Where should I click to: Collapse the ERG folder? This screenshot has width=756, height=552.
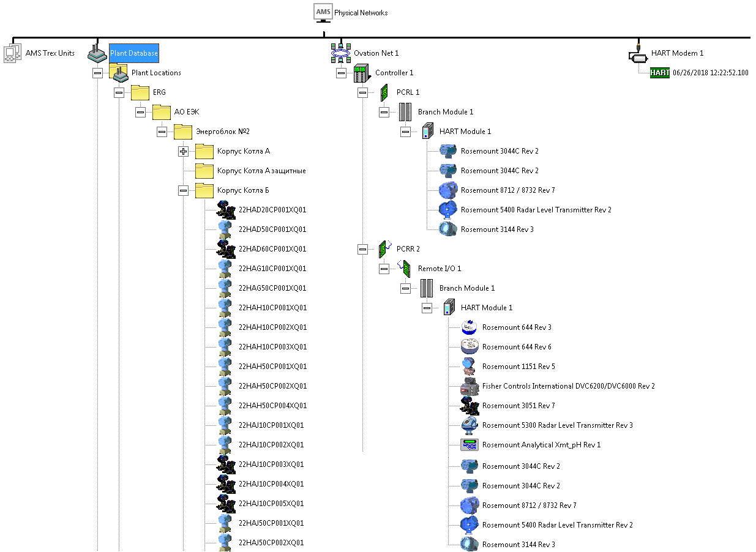pyautogui.click(x=119, y=92)
